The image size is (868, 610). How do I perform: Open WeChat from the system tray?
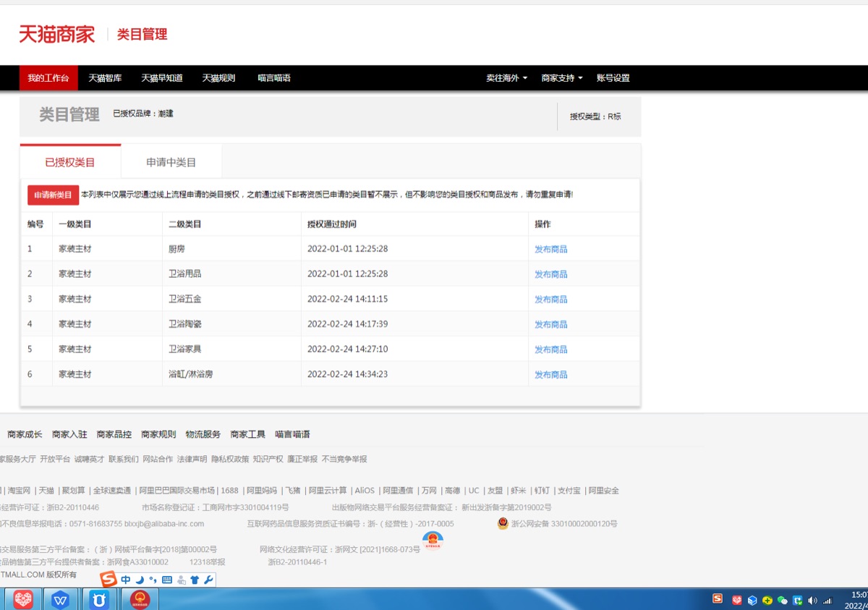click(x=782, y=600)
